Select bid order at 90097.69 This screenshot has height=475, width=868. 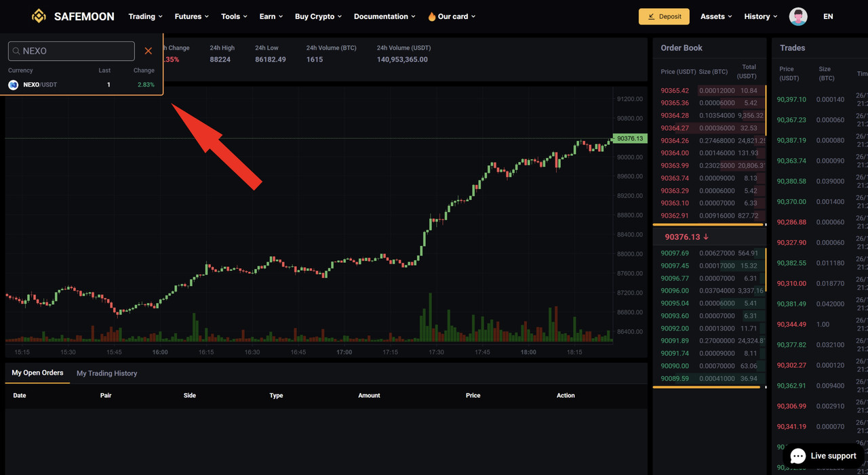point(709,253)
